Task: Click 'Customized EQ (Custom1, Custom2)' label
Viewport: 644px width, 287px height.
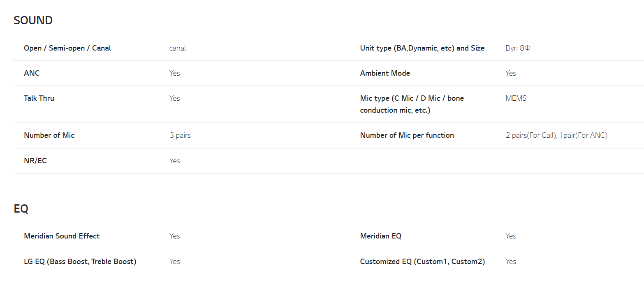Action: [x=422, y=262]
